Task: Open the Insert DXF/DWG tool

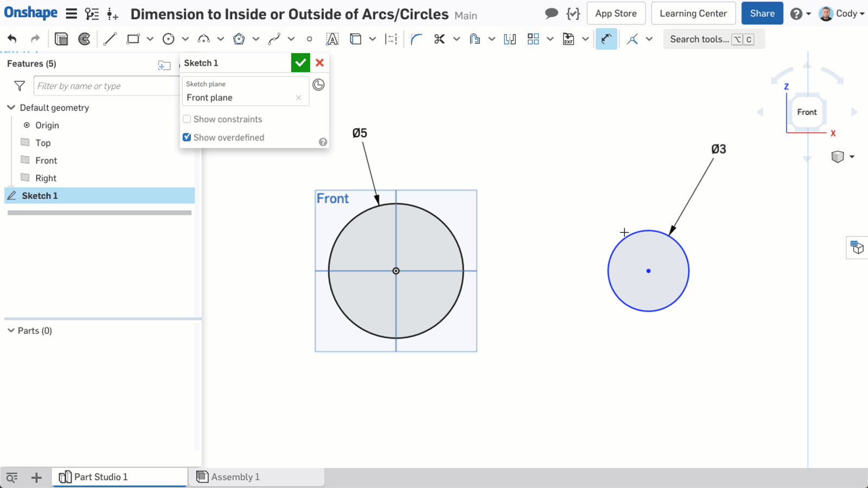Action: (x=568, y=38)
